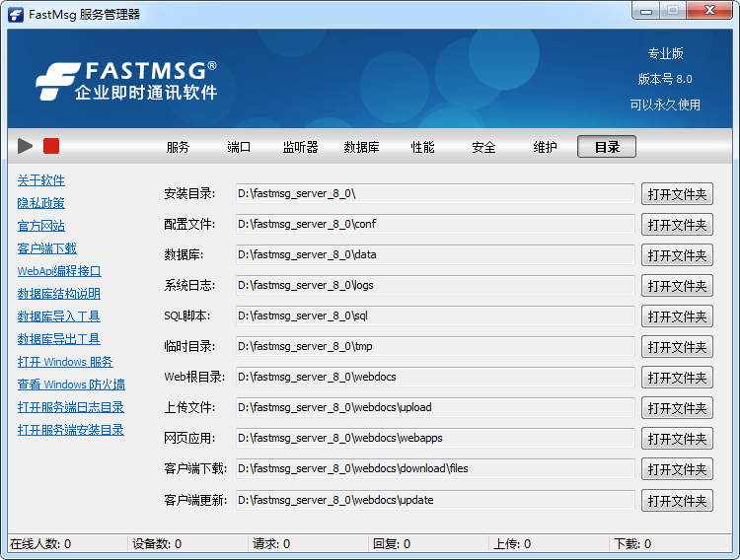Visit the 官方网站 link
This screenshot has width=740, height=560.
click(41, 226)
